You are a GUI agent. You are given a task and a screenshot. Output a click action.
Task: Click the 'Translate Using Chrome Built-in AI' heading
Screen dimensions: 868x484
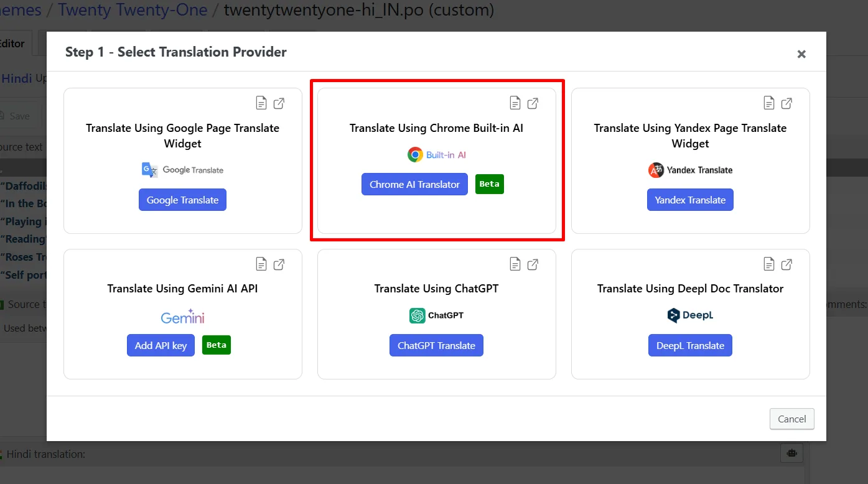436,128
